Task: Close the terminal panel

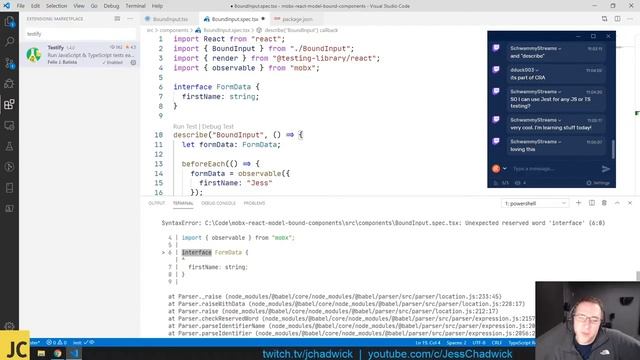Action: (x=630, y=203)
